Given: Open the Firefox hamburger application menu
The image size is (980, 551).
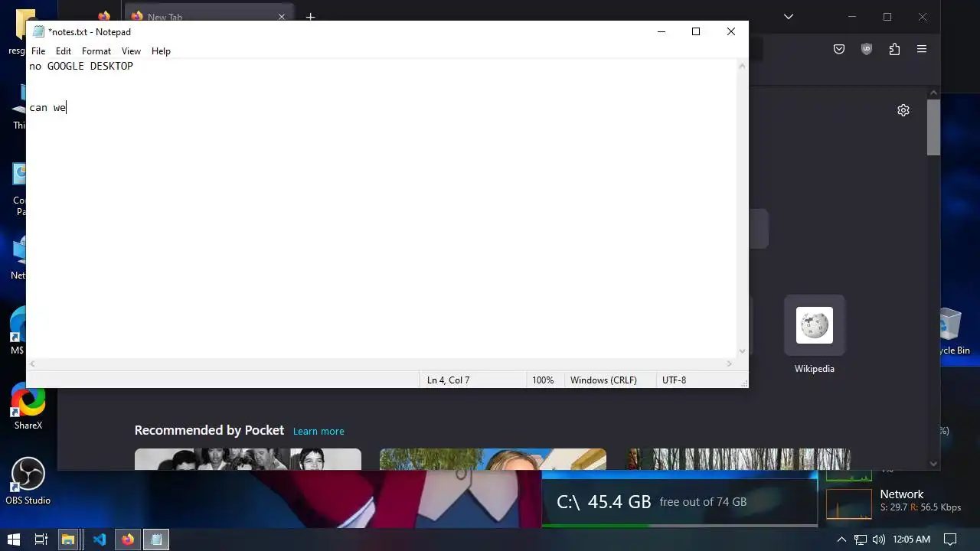Looking at the screenshot, I should (922, 49).
